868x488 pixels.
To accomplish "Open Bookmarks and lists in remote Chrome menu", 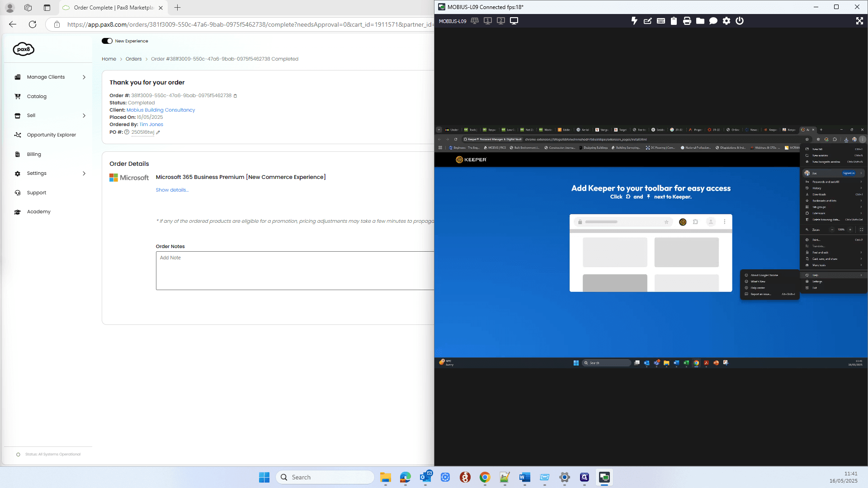I will tap(834, 201).
